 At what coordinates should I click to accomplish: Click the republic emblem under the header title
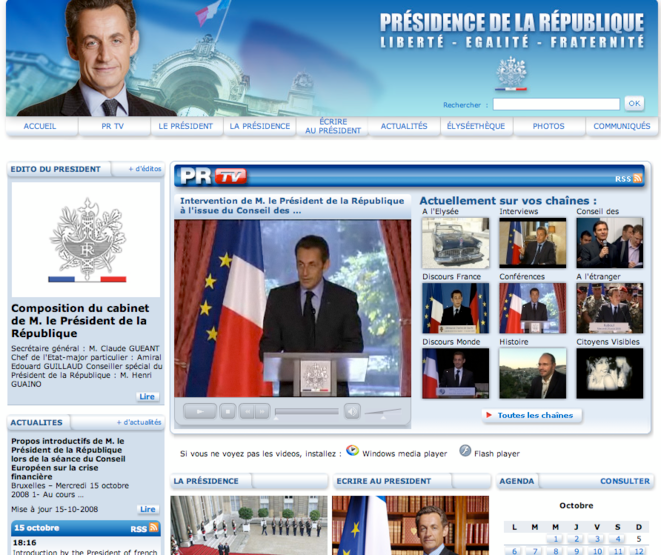point(511,74)
